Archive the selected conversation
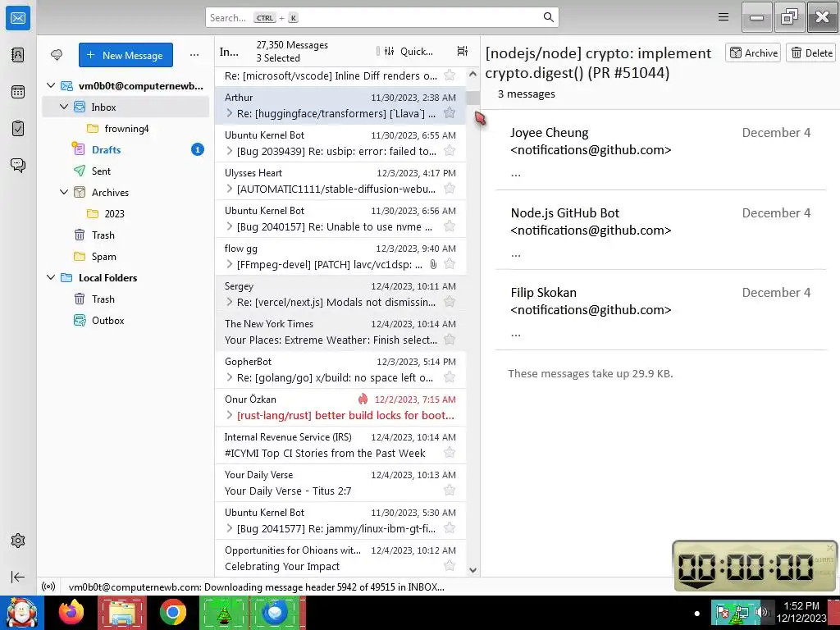 coord(753,52)
